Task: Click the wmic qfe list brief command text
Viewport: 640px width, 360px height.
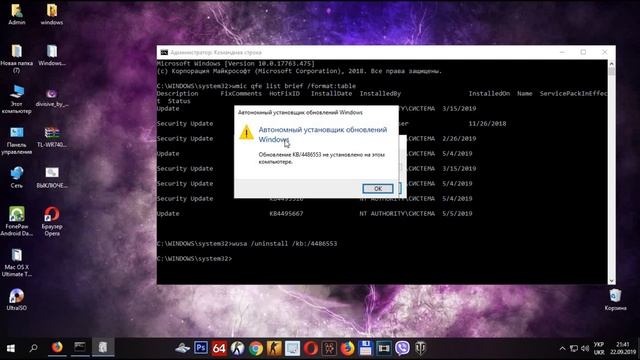Action: click(293, 86)
